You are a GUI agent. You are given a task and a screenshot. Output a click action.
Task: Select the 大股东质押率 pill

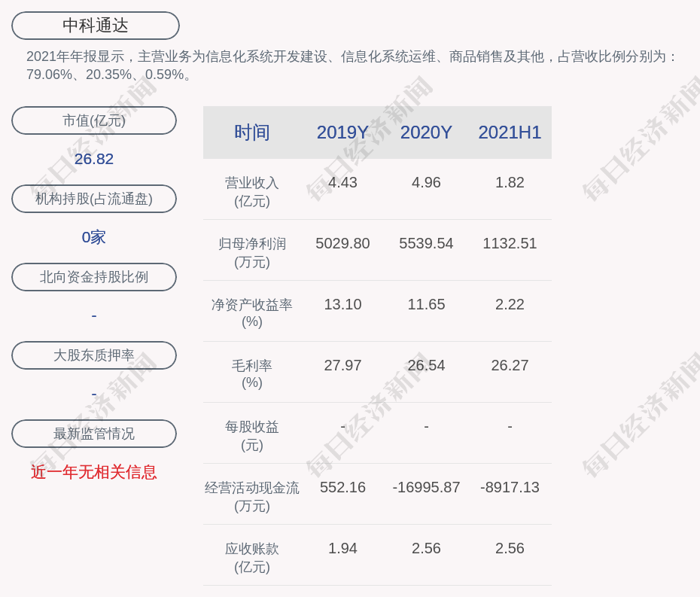(x=94, y=355)
